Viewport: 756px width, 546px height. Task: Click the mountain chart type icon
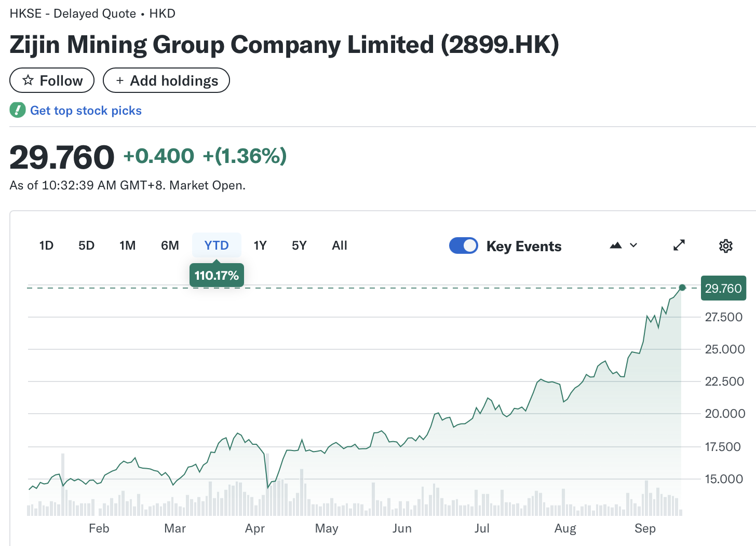tap(616, 245)
